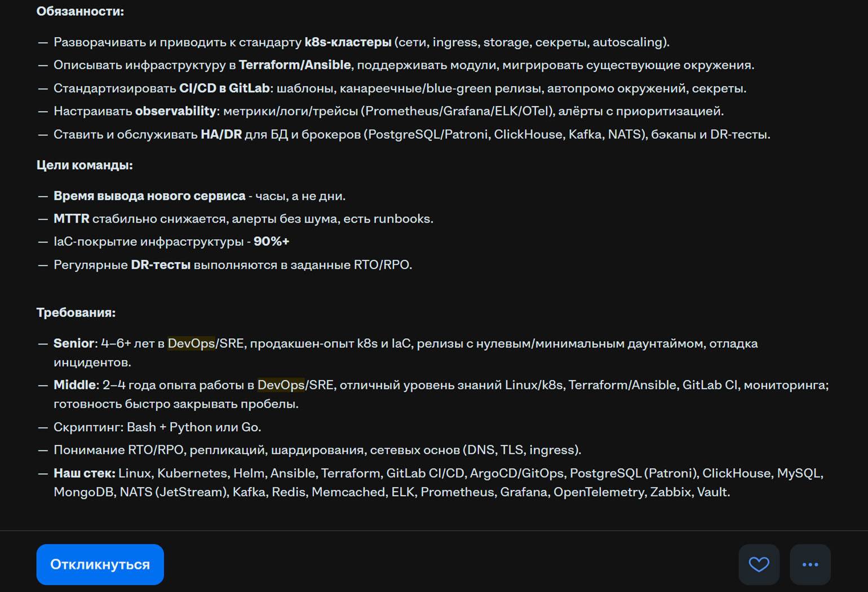Click highlighted DevOps in the Middle line
The image size is (868, 592).
pos(281,385)
